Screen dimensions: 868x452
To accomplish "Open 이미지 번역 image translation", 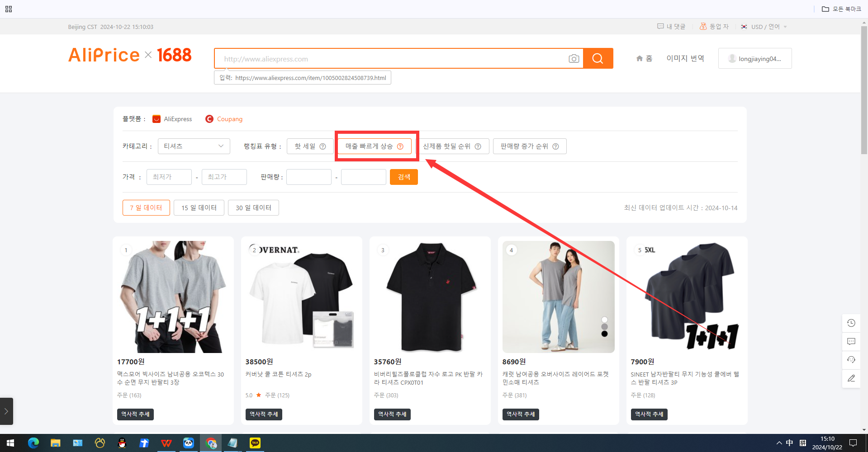I will pos(685,58).
